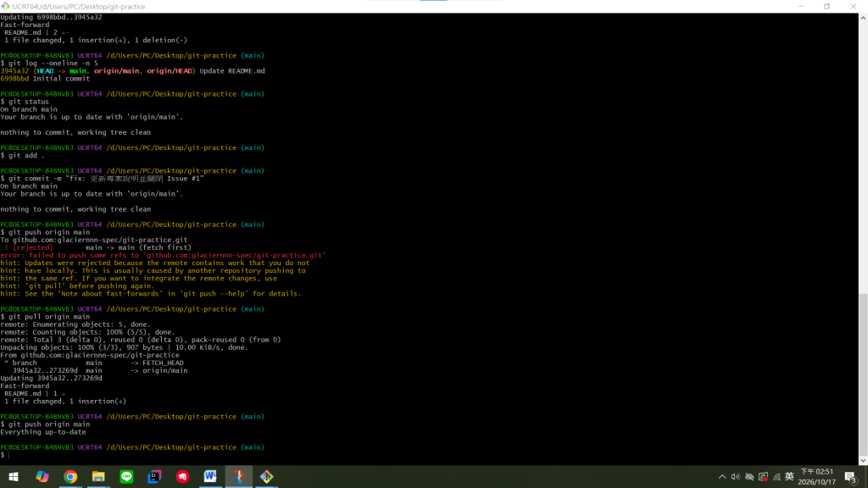Click the 'origin/HEAD' ref in git log
The image size is (868, 488).
169,71
